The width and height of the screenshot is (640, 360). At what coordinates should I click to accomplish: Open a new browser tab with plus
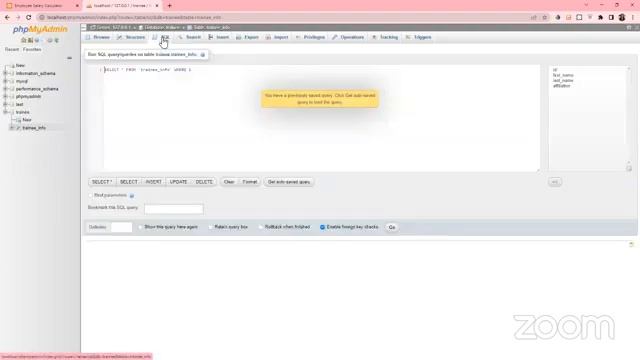tap(169, 6)
